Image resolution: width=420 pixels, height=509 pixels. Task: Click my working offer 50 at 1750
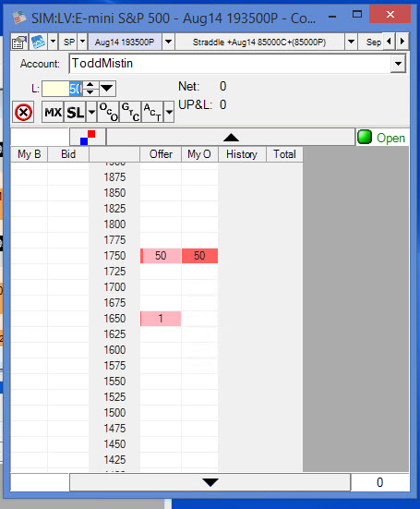click(199, 256)
